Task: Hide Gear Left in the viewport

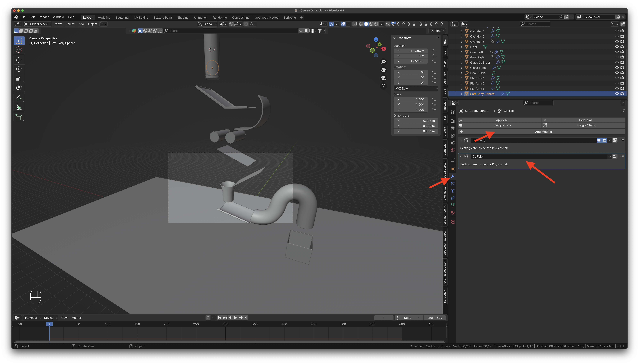Action: (x=617, y=52)
